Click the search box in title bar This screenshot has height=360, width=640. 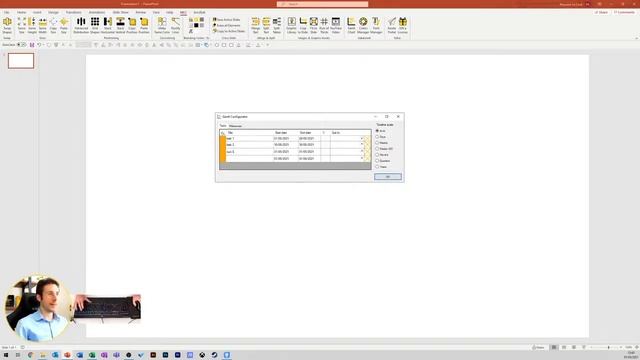(322, 4)
